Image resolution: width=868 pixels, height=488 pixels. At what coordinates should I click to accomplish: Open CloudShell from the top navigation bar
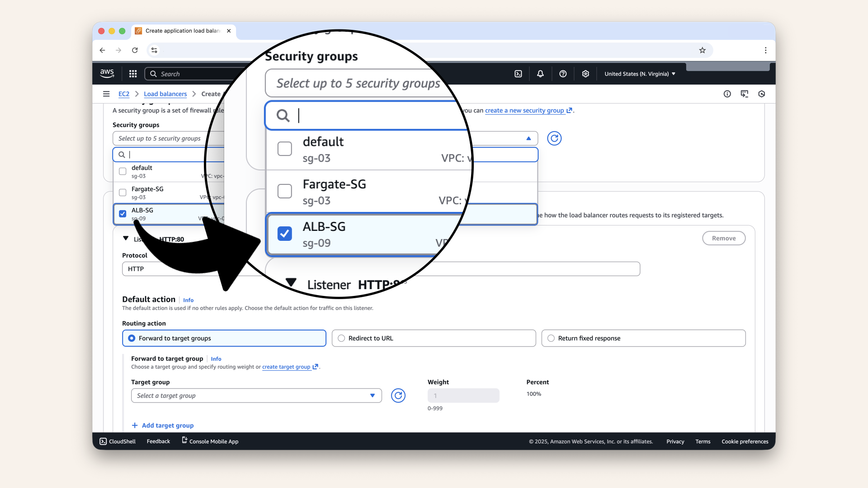click(x=518, y=74)
